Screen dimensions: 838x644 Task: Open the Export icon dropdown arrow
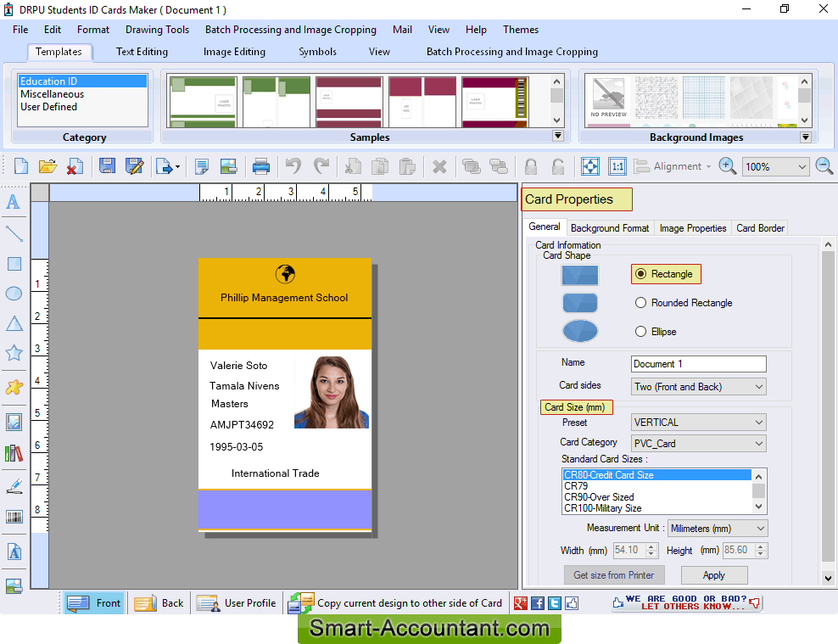(177, 167)
